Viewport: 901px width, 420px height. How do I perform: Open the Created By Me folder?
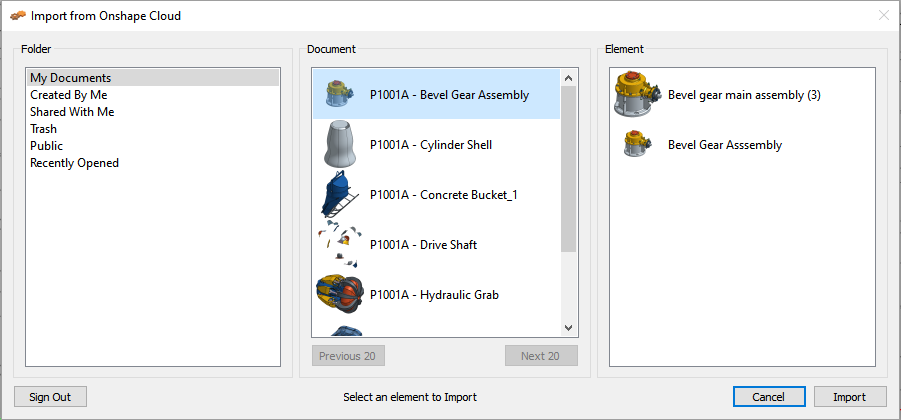point(68,95)
